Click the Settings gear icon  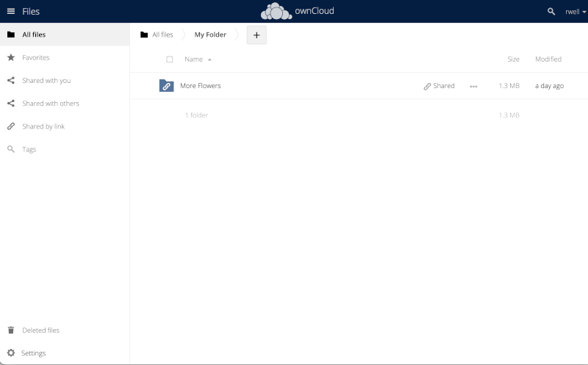pos(11,353)
